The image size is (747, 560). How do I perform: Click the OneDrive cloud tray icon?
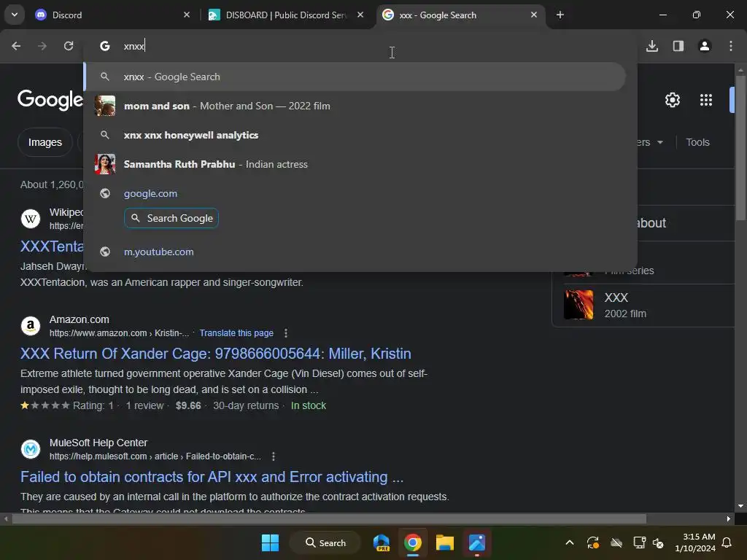[616, 542]
